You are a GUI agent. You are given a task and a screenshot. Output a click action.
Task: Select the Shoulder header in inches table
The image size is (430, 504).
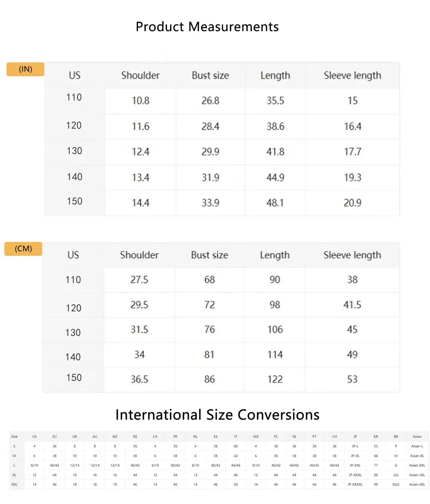click(140, 75)
